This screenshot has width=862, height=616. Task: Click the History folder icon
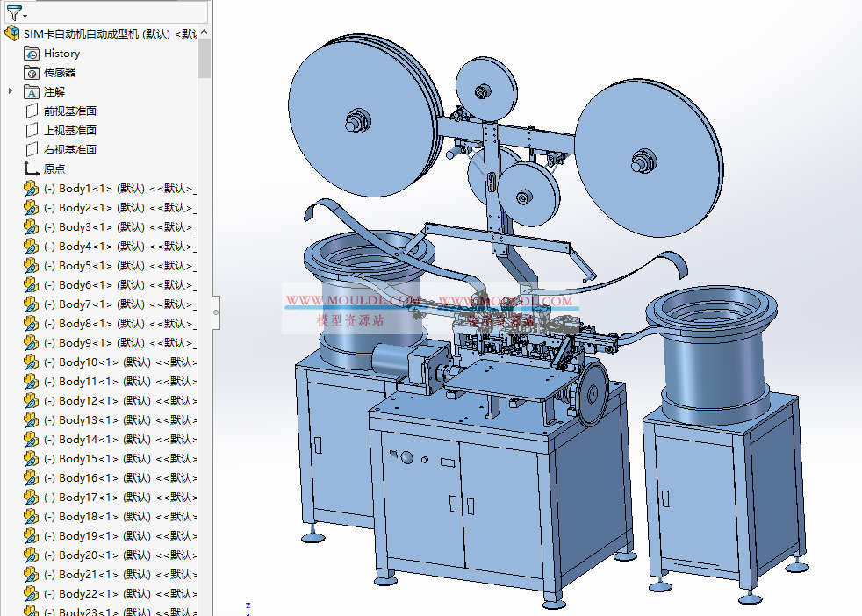coord(32,54)
